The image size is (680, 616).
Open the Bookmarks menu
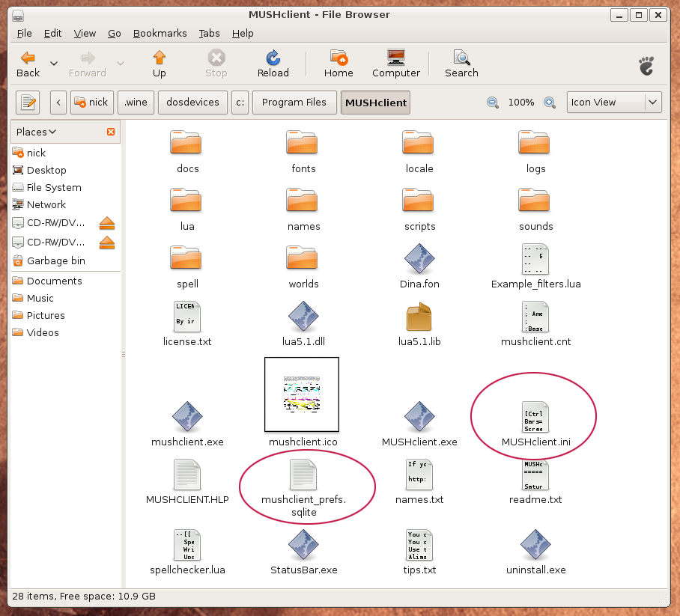(x=160, y=33)
